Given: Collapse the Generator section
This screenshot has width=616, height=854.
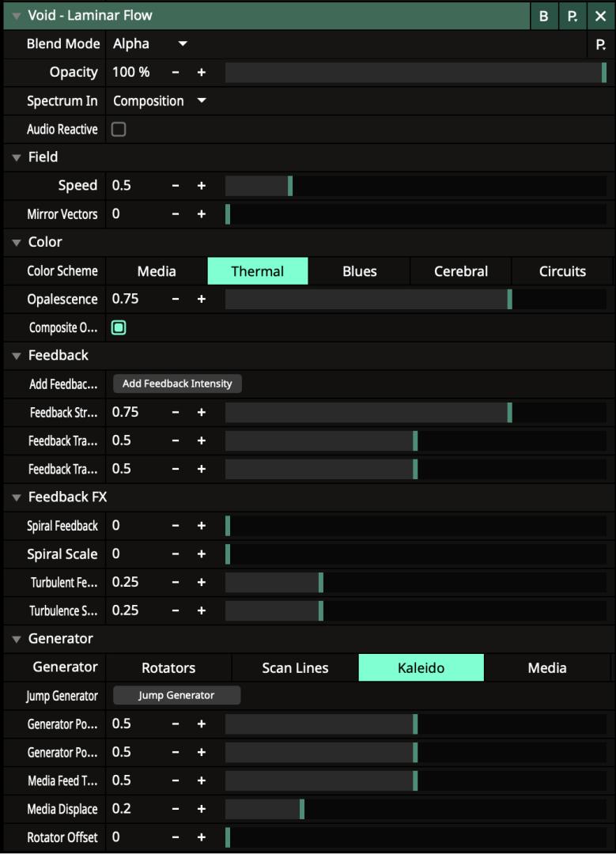Looking at the screenshot, I should (x=17, y=639).
